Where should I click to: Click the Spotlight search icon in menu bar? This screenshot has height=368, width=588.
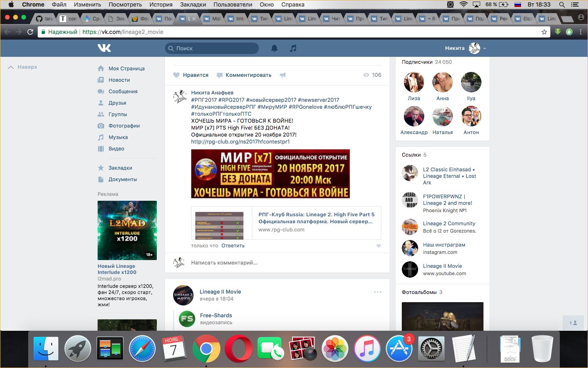click(x=562, y=4)
